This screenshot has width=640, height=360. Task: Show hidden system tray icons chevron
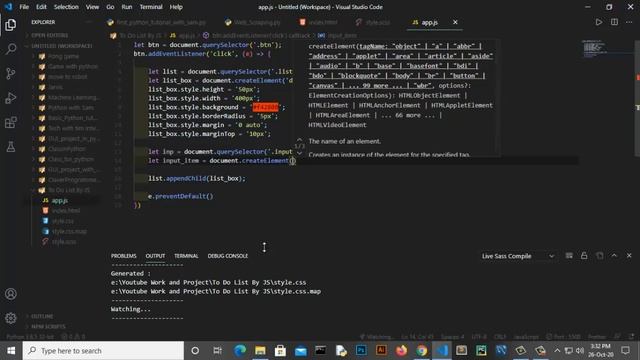point(557,350)
